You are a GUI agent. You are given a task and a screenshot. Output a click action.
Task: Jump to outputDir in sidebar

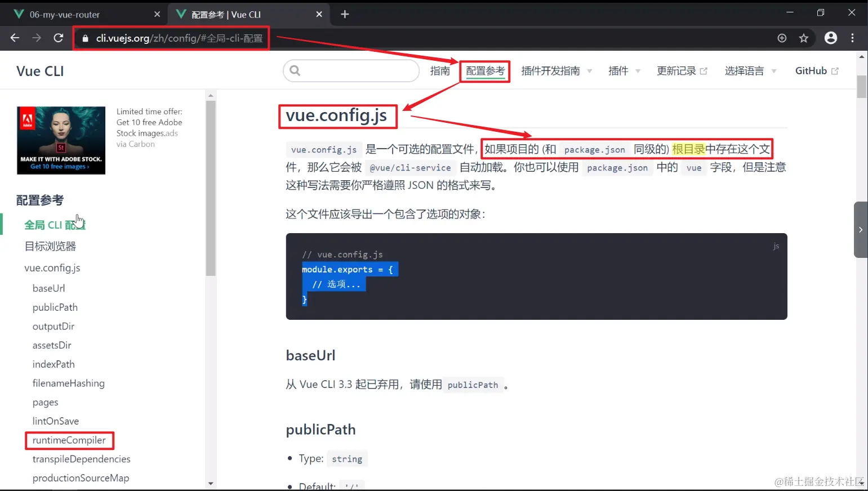54,327
